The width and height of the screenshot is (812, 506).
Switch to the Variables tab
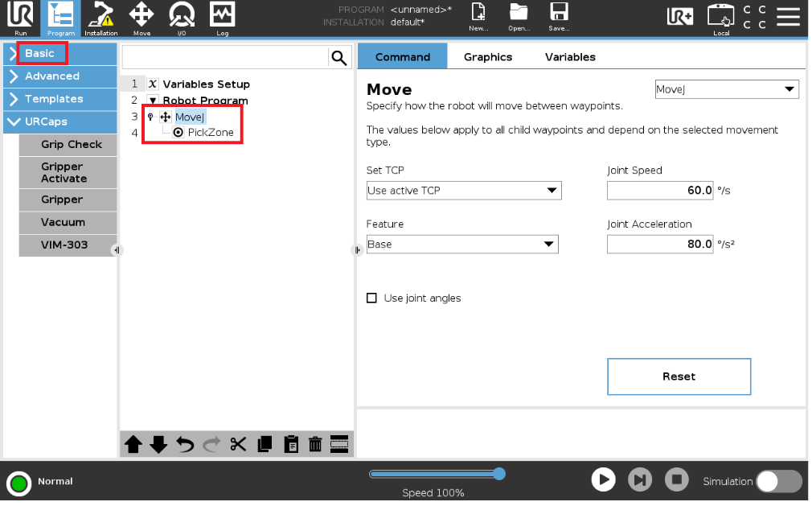point(570,57)
